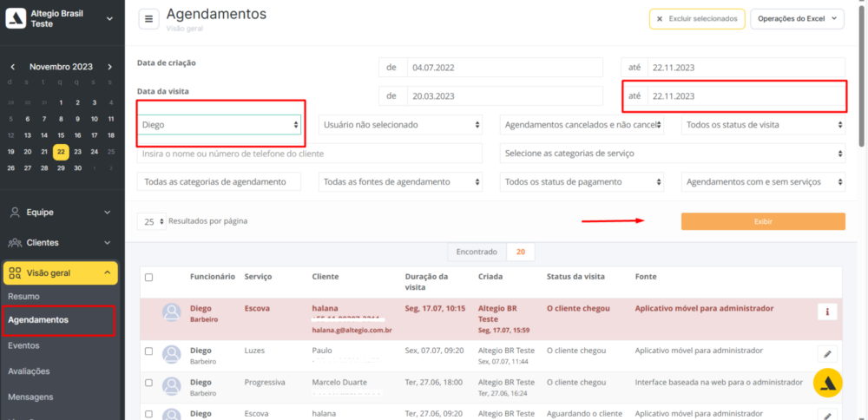Click Seg, 17.07, 10:15 visit time
The width and height of the screenshot is (868, 420).
[x=435, y=308]
